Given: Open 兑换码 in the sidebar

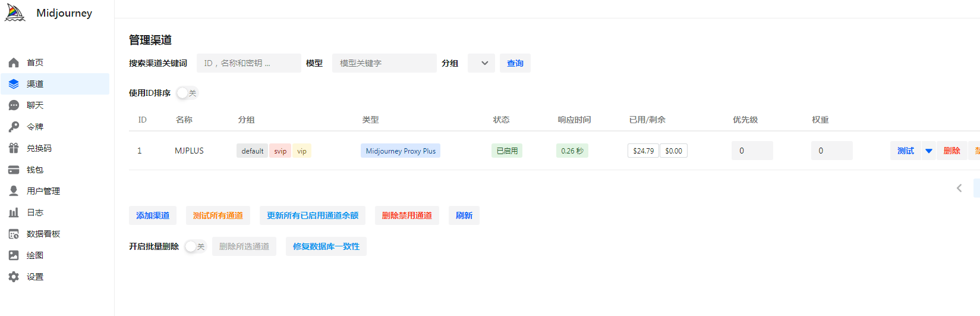Looking at the screenshot, I should (55, 148).
